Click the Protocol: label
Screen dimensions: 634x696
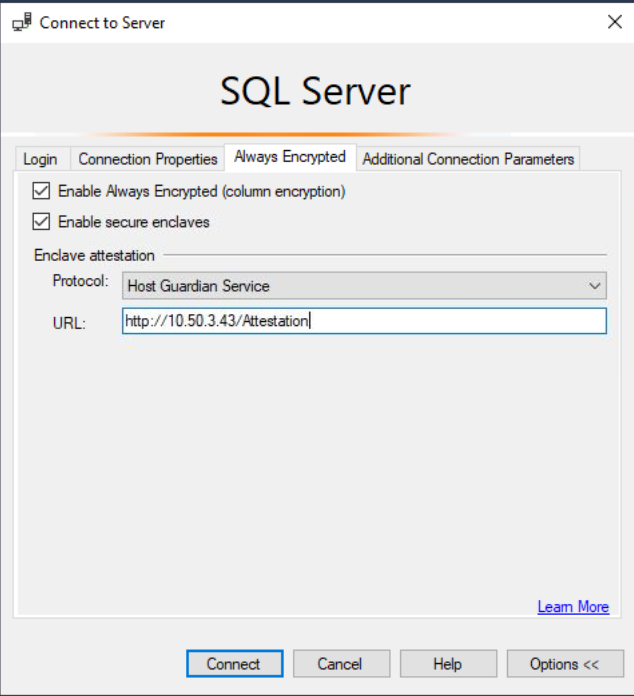[x=81, y=281]
